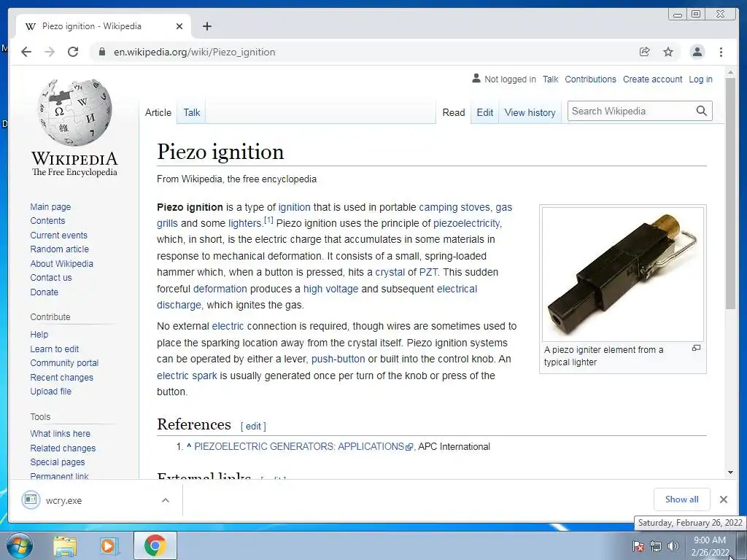Open a new browser tab
Viewport: 747px width, 560px height.
206,26
